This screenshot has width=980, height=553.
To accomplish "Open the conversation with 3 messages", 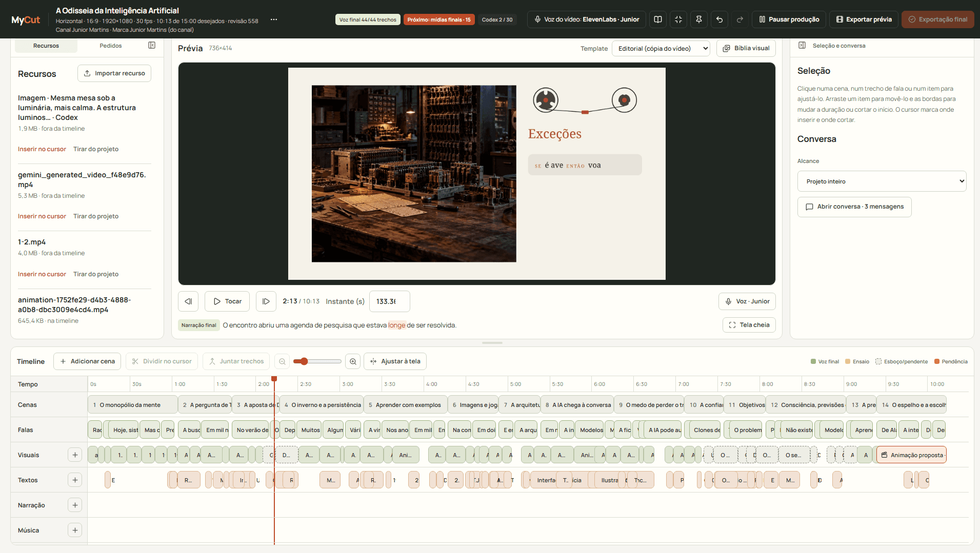I will (854, 207).
